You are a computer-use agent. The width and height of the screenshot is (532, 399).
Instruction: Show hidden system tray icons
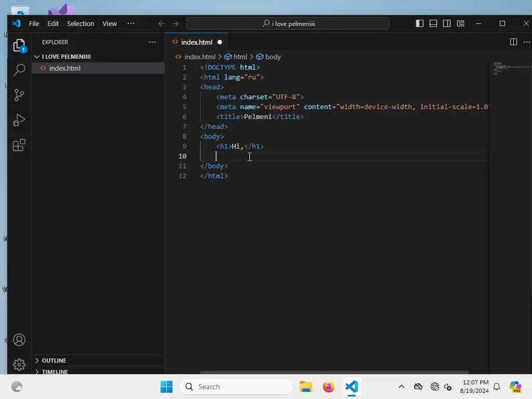pos(402,387)
